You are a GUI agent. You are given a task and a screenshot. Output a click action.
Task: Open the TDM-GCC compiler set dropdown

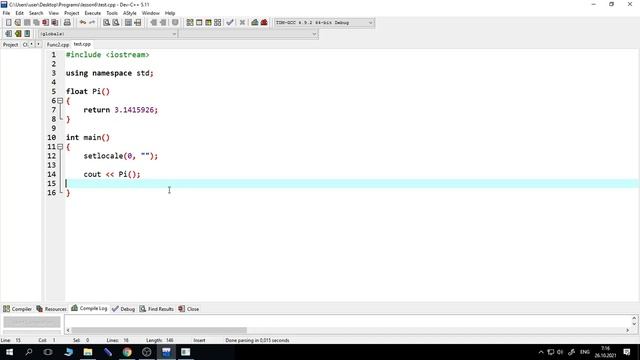pyautogui.click(x=324, y=23)
